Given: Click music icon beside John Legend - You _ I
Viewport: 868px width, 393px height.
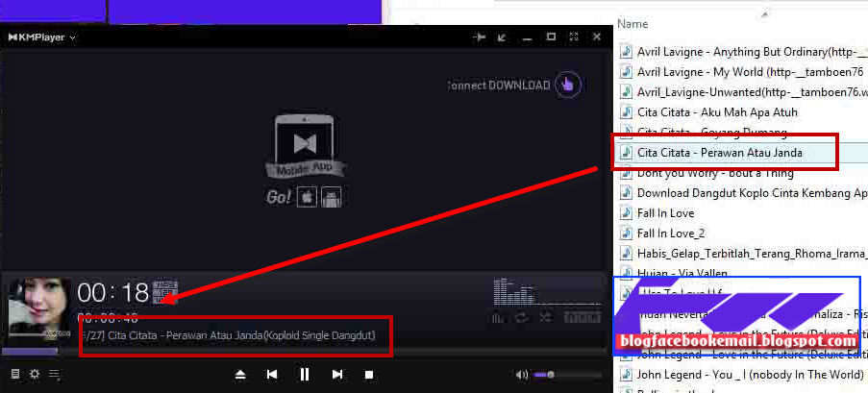Looking at the screenshot, I should click(x=626, y=374).
